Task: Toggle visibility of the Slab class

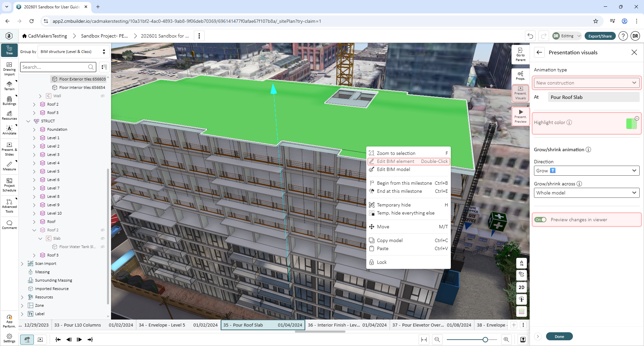Action: point(103,238)
